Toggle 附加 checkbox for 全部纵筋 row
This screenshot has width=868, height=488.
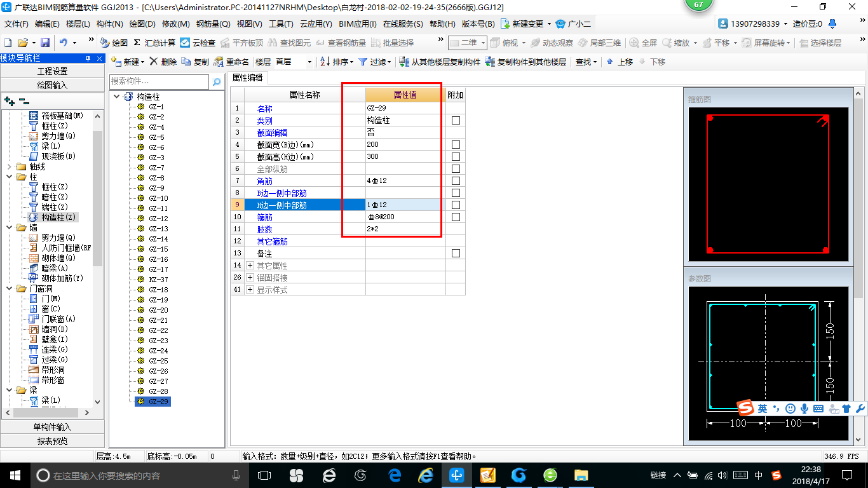(456, 169)
